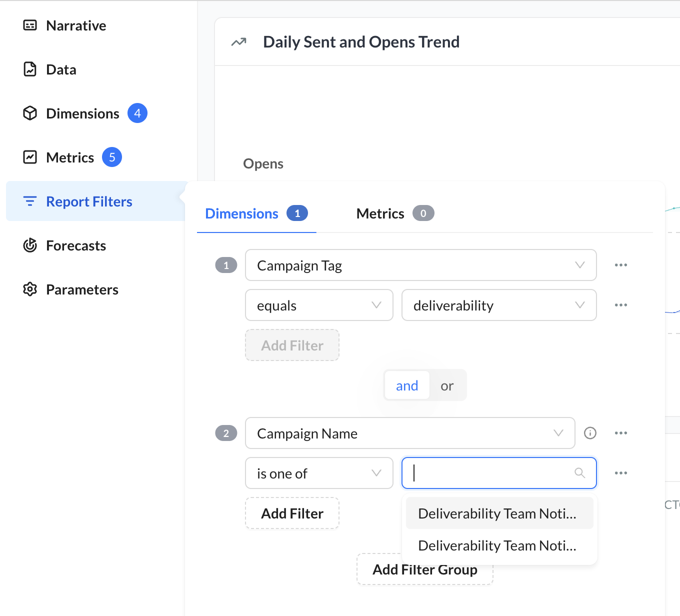Click the info icon beside Campaign Name
The image size is (680, 616).
[590, 433]
